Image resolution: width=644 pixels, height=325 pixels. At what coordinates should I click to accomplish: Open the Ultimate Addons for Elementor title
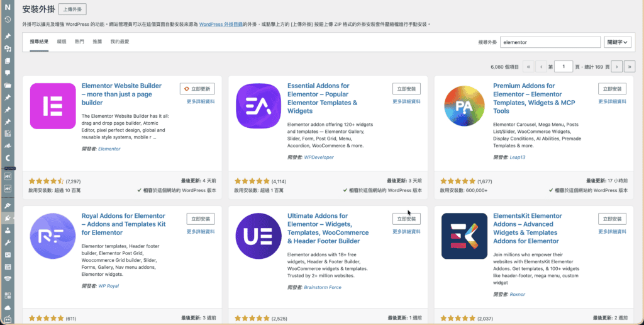328,229
